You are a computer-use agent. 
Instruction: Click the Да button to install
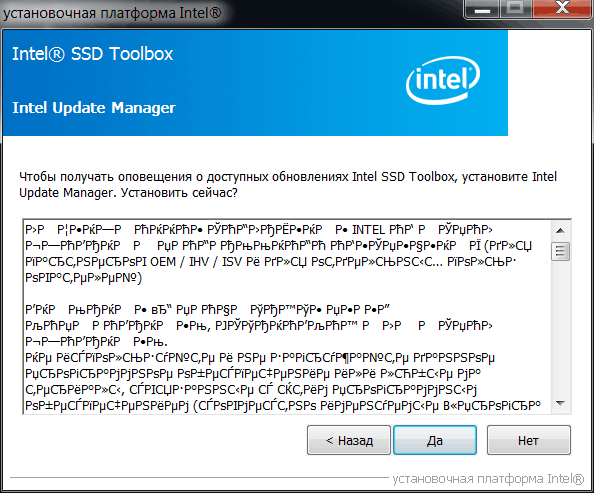pyautogui.click(x=435, y=440)
